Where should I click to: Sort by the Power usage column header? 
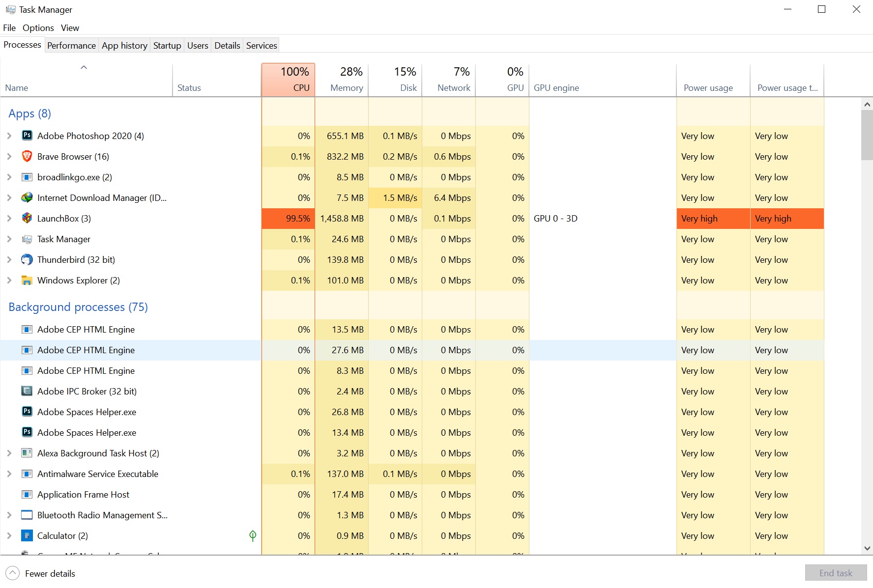(713, 80)
